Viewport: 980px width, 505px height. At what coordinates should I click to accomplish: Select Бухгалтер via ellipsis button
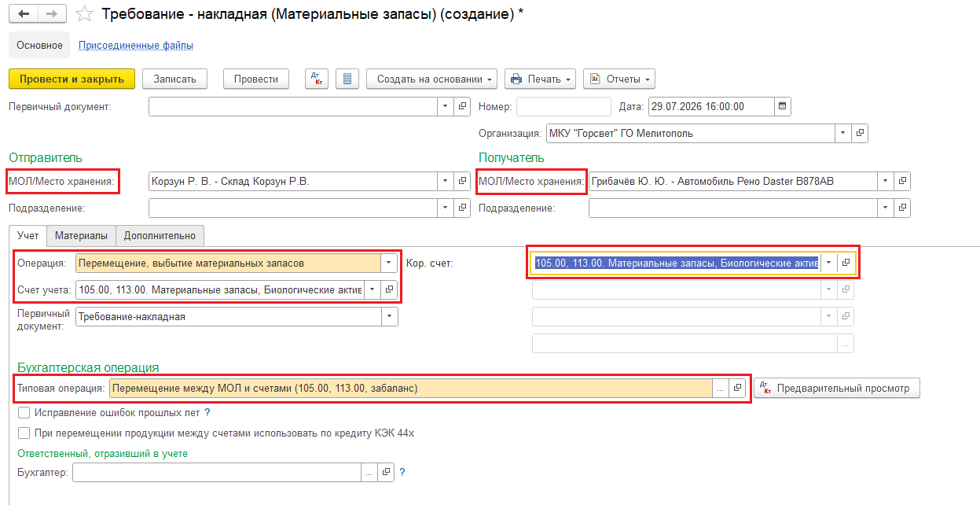pyautogui.click(x=369, y=472)
